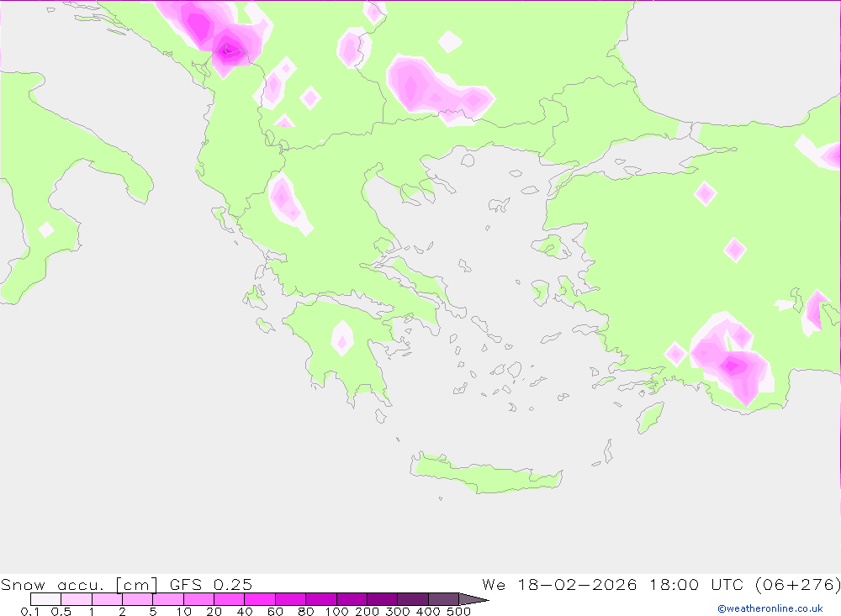The image size is (841, 616).
Task: Pick the 5–10 cm legend swatch
Action: pos(168,599)
